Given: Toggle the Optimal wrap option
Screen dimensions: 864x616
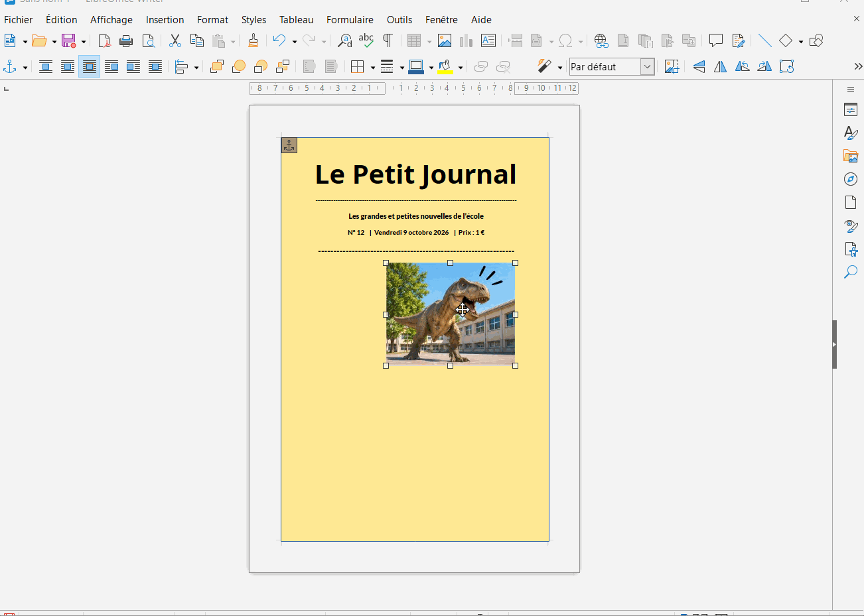Looking at the screenshot, I should 90,66.
